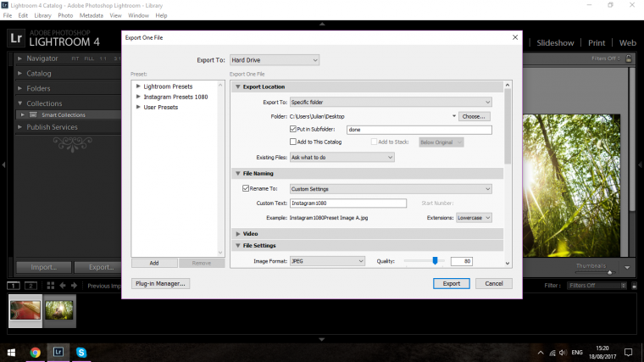This screenshot has height=362, width=644.
Task: Toggle the Add to Stack checkbox
Action: point(374,142)
